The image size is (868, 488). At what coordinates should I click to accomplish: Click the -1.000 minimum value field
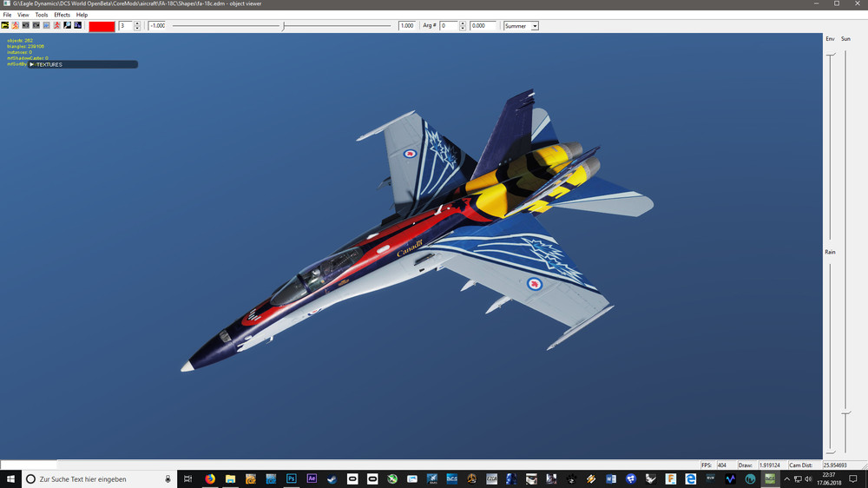coord(157,26)
